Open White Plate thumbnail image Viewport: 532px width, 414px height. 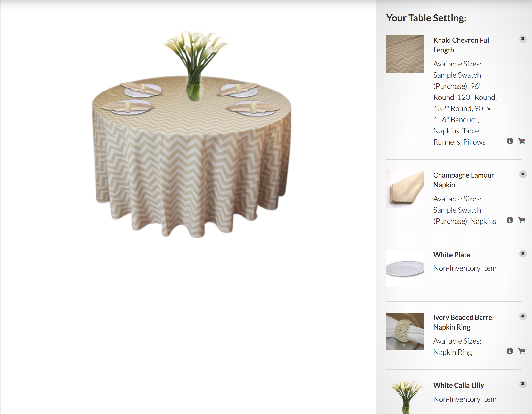click(405, 269)
